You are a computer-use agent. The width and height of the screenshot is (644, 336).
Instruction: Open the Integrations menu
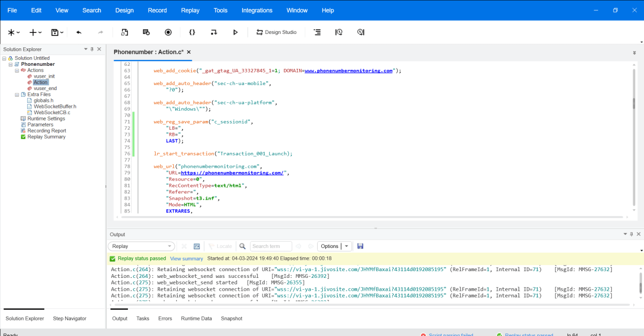click(257, 10)
